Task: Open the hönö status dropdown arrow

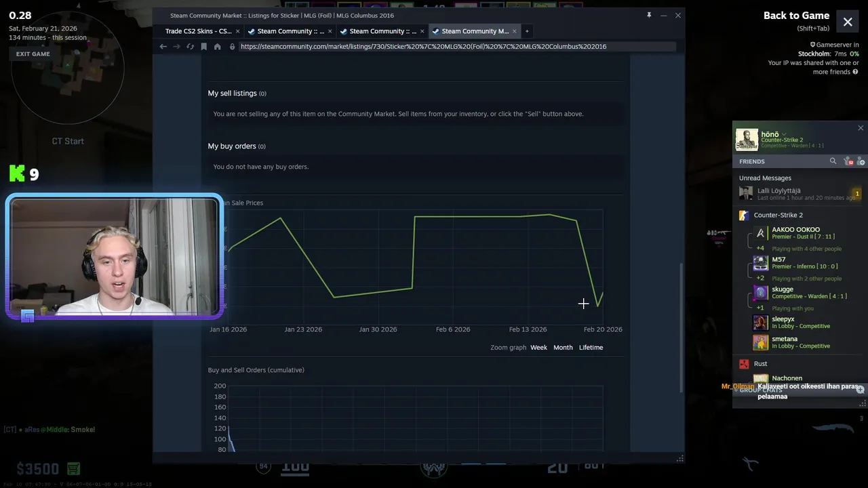Action: pyautogui.click(x=784, y=134)
